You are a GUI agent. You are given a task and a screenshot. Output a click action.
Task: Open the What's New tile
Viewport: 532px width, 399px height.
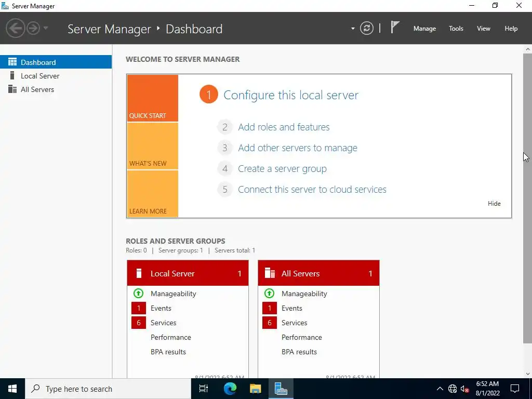152,146
